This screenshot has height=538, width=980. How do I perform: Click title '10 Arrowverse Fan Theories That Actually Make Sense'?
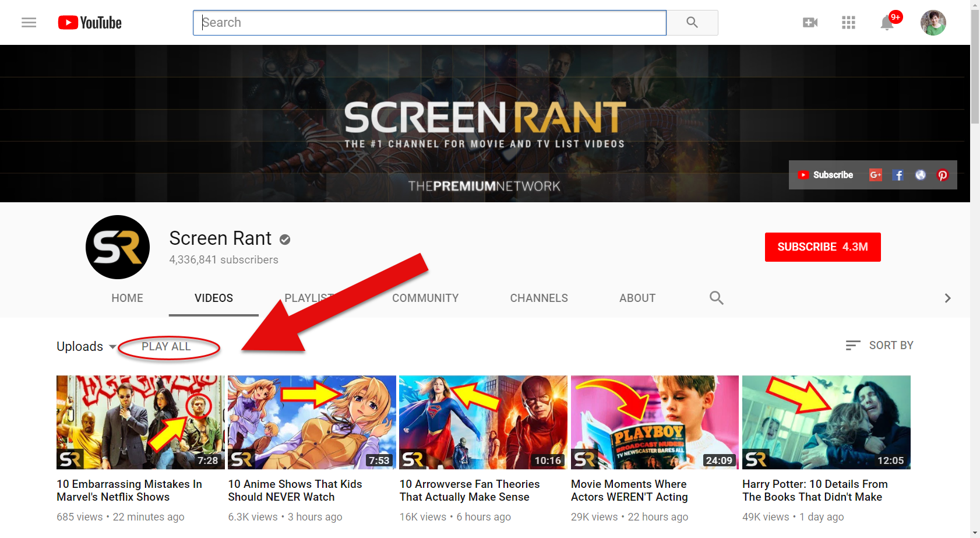point(470,491)
